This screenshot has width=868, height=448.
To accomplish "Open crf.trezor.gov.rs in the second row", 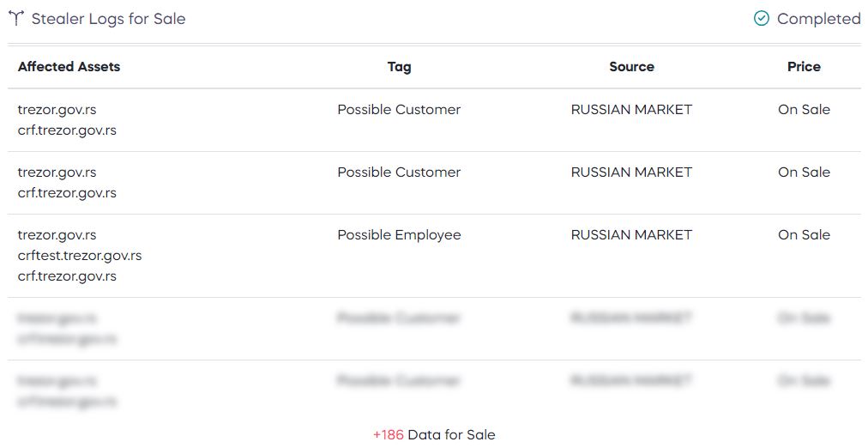I will [x=67, y=193].
